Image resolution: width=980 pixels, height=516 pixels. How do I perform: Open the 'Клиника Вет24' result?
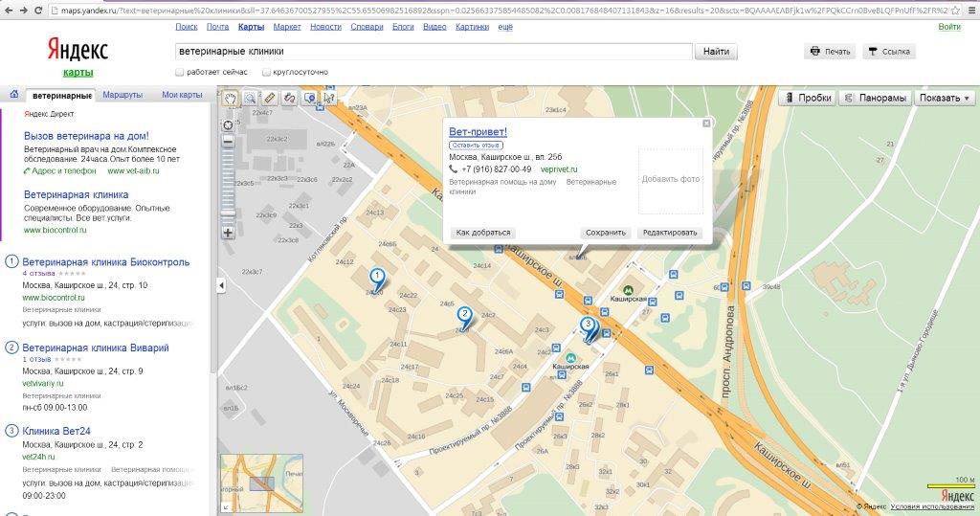[56, 431]
